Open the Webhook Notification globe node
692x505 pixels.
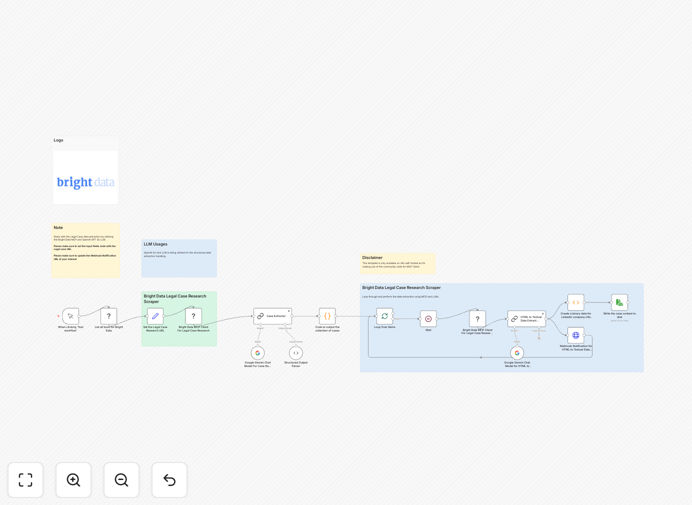(x=575, y=335)
